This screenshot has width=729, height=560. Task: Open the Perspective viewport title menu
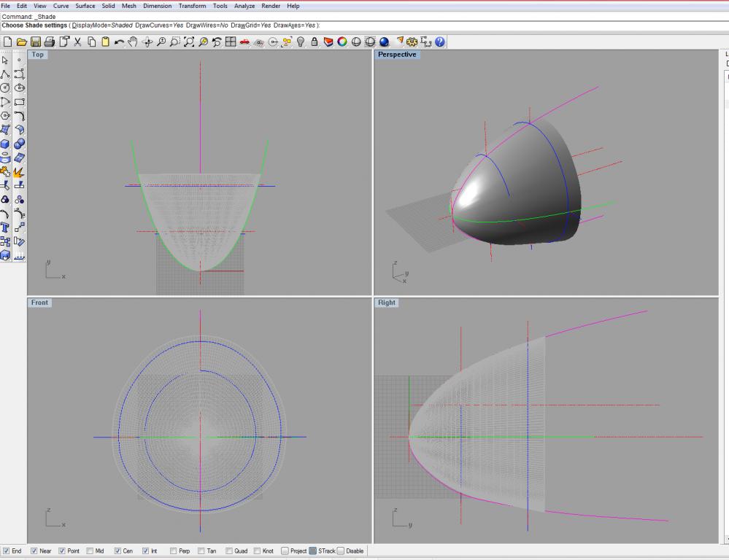click(x=397, y=55)
